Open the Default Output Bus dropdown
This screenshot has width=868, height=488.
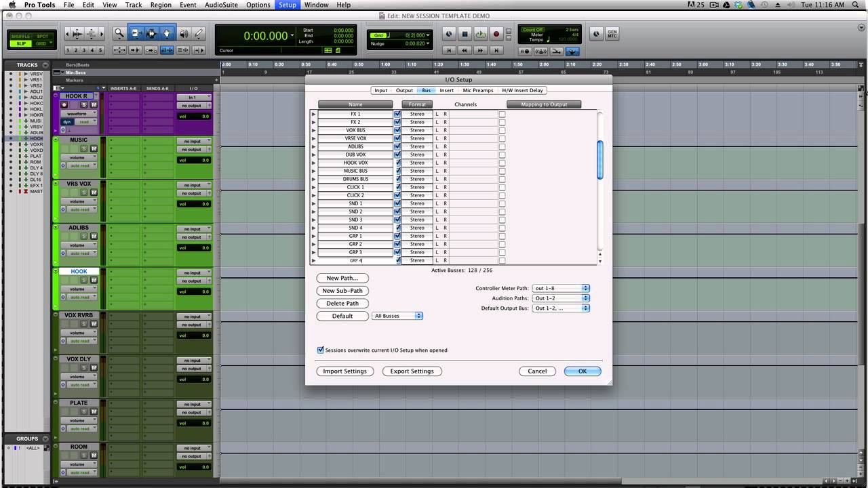[561, 308]
